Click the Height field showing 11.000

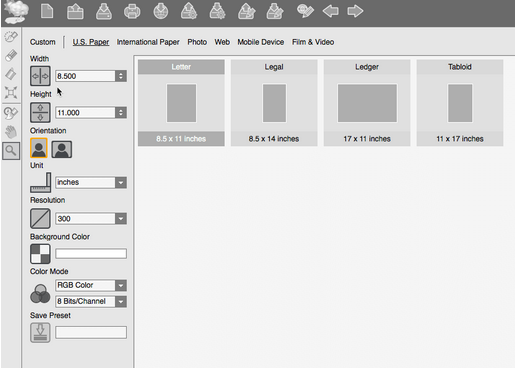85,113
